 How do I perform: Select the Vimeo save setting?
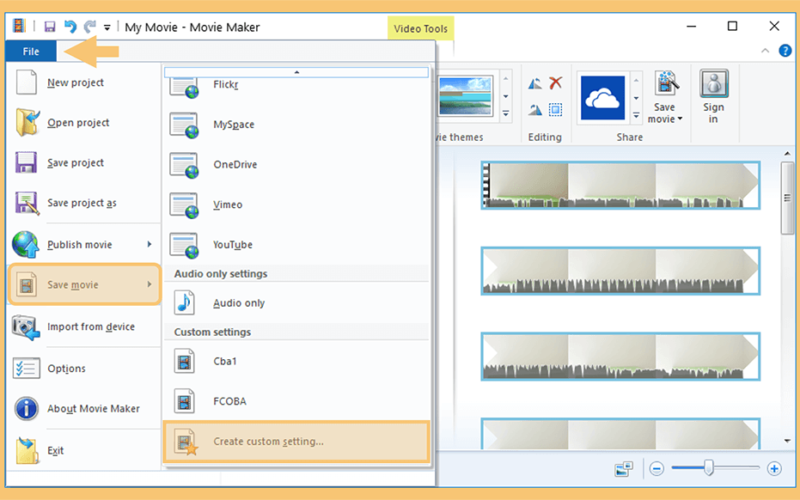pos(296,205)
